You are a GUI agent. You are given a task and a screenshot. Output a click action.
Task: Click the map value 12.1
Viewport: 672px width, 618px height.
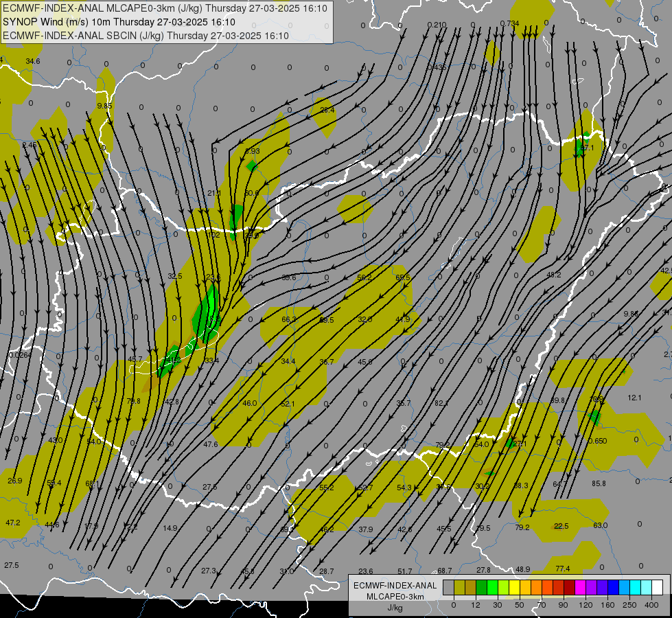click(634, 398)
